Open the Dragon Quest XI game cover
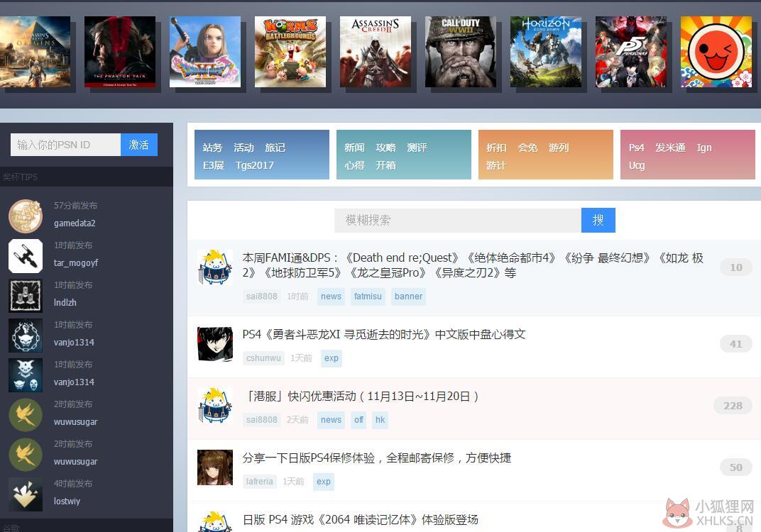This screenshot has height=532, width=761. point(205,52)
